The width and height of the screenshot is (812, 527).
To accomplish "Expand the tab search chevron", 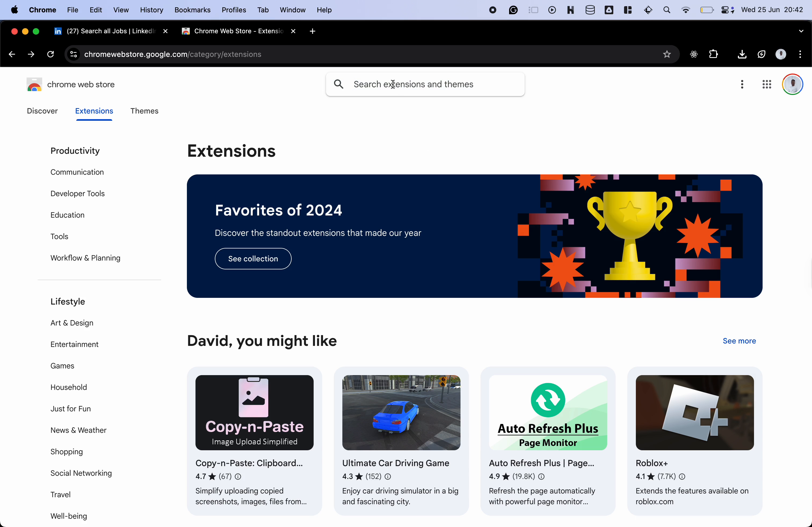I will pyautogui.click(x=801, y=31).
